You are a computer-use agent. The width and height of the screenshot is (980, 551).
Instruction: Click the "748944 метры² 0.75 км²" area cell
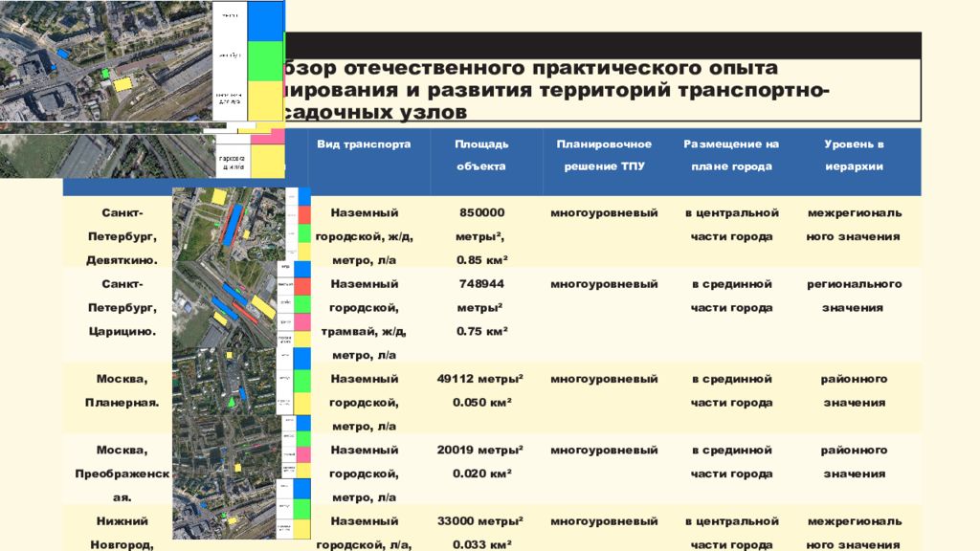(481, 307)
